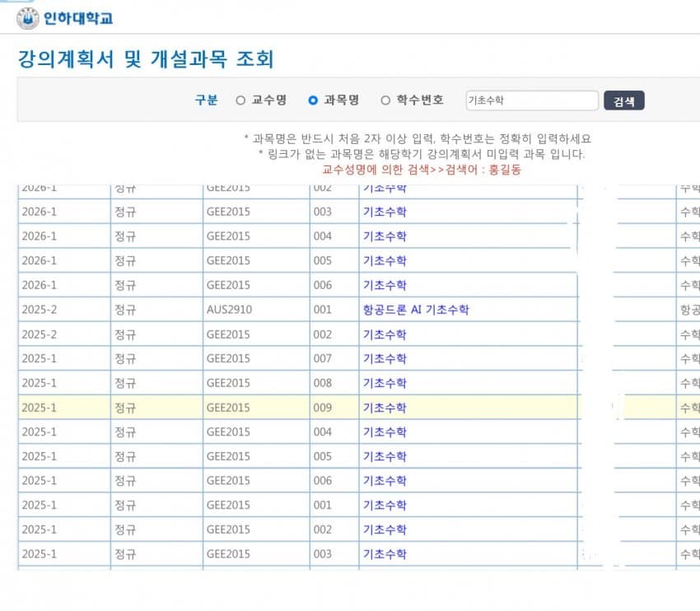Open 기초수학 link for 2025-1 section 001
Viewport: 700px width, 611px height.
pyautogui.click(x=385, y=505)
